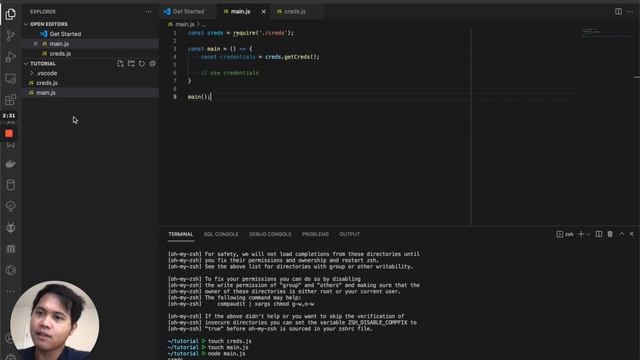Create a new terminal with plus icon
The height and width of the screenshot is (360, 640).
pyautogui.click(x=581, y=234)
